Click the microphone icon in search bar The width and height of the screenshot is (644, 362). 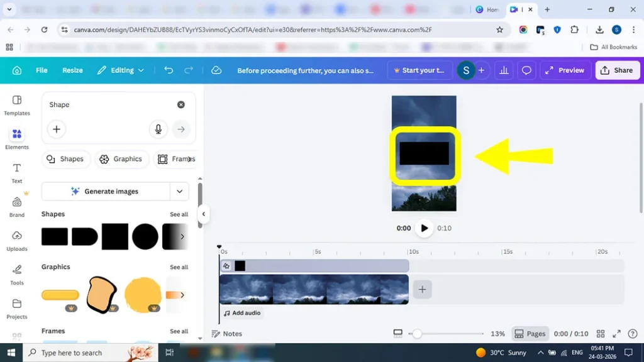pos(158,129)
